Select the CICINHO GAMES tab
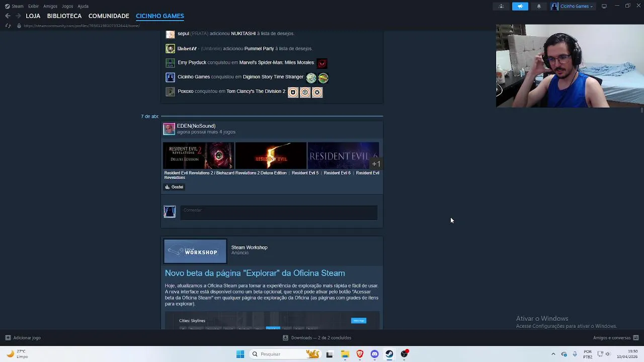The image size is (644, 362). pyautogui.click(x=160, y=16)
